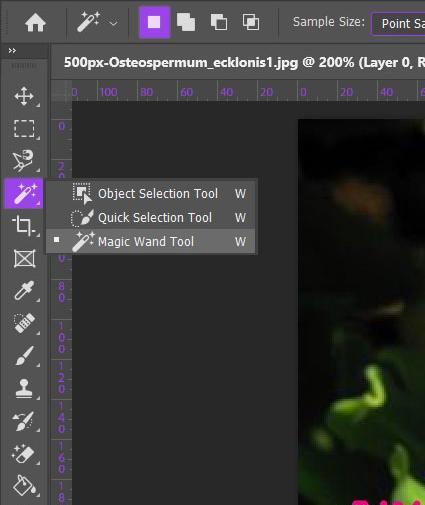Select the Eyedropper tool

tap(24, 291)
